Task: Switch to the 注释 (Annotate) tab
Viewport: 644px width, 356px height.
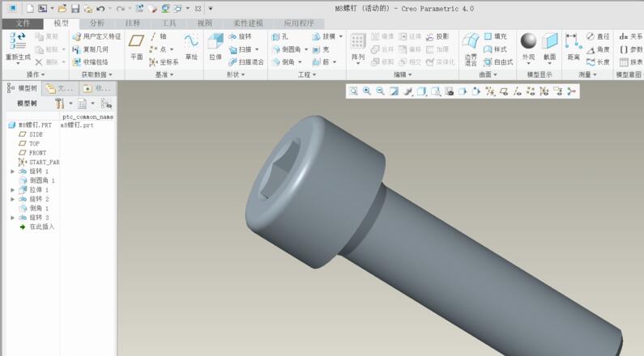Action: click(133, 23)
